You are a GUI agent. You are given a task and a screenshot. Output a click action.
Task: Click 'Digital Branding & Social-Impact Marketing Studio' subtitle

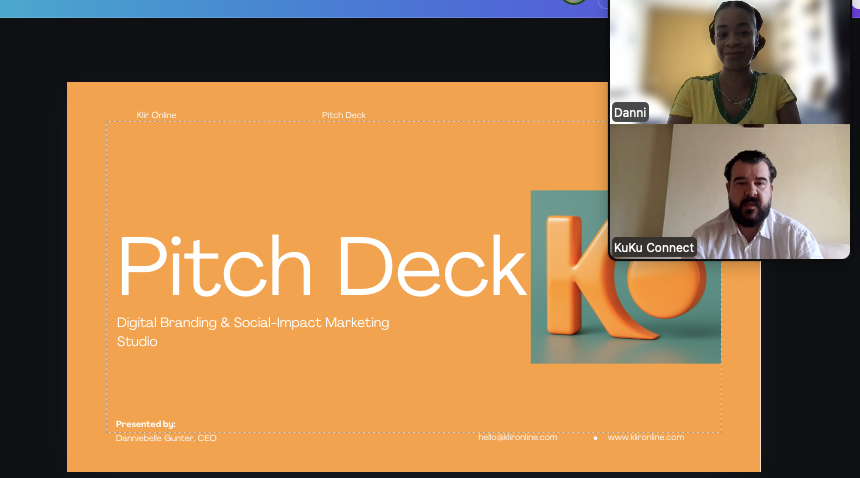tap(253, 332)
